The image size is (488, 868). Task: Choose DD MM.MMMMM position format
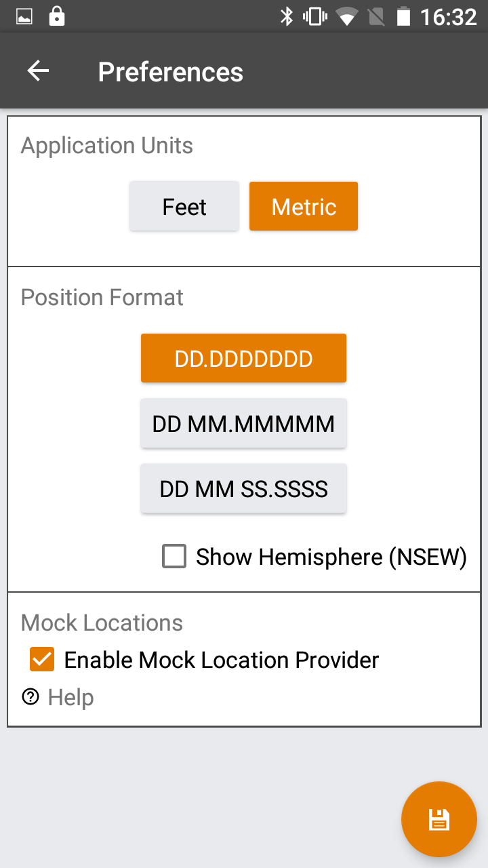[x=243, y=423]
